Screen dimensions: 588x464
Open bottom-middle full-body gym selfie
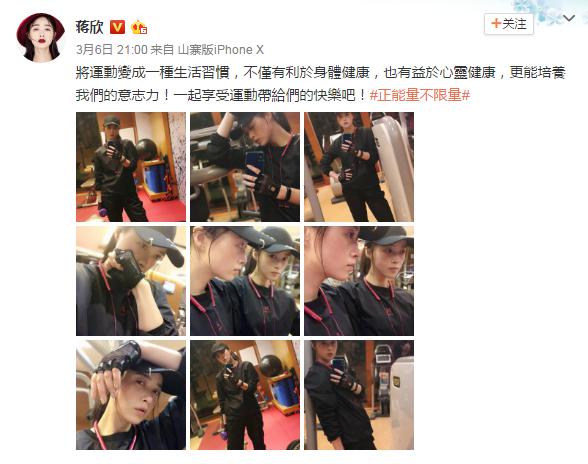[x=245, y=395]
